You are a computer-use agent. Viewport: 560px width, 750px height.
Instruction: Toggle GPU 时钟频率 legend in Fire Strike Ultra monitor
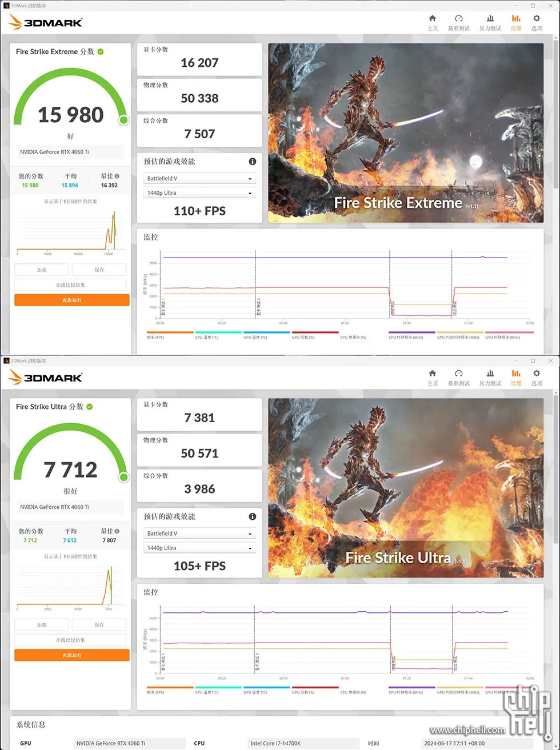pos(509,691)
